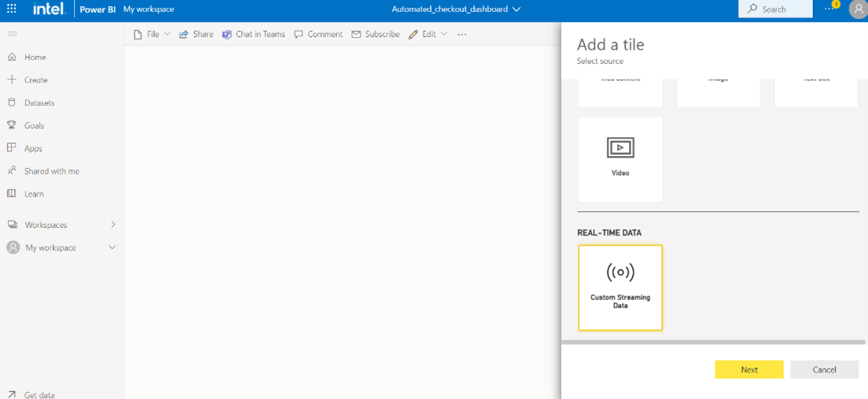
Task: Click the Goals trophy icon
Action: (12, 125)
